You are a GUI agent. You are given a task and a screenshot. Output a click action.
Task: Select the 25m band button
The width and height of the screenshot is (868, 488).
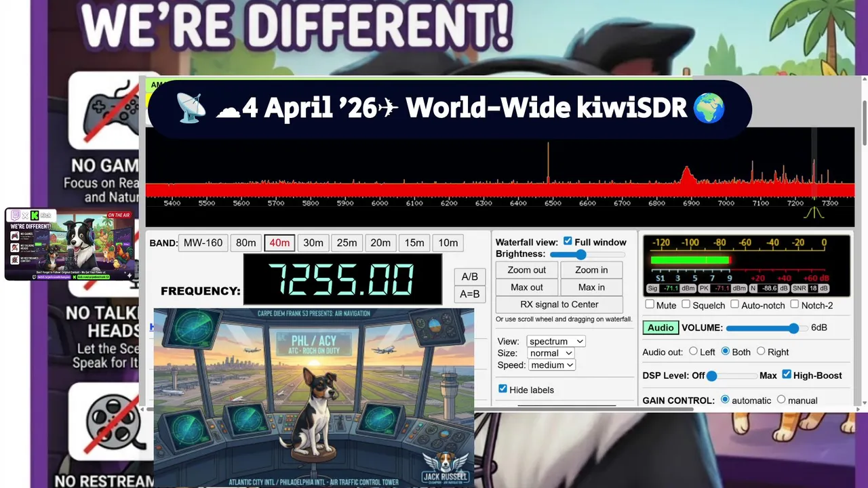click(x=347, y=243)
